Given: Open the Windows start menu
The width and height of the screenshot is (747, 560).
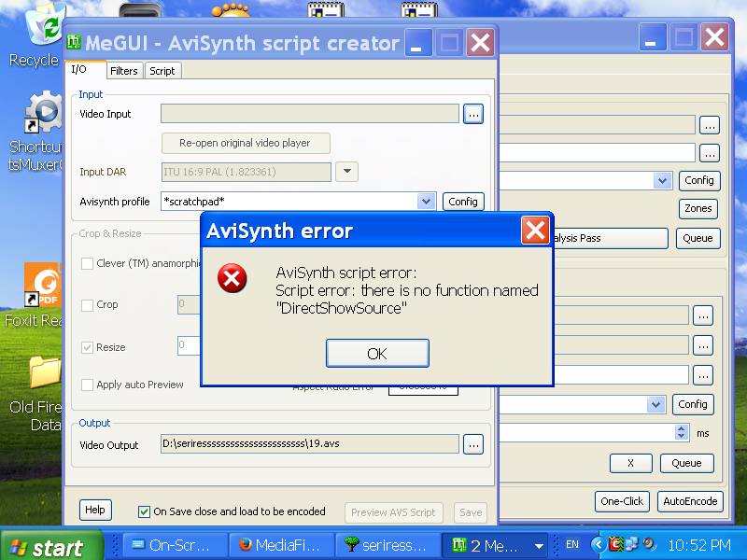Looking at the screenshot, I should pyautogui.click(x=51, y=547).
